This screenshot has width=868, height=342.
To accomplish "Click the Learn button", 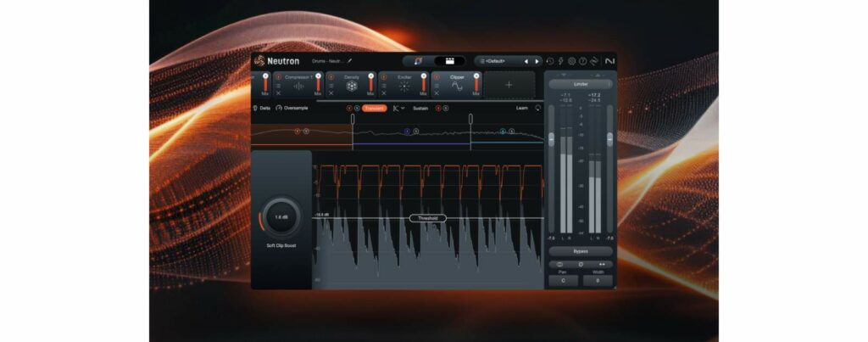I will tap(521, 109).
